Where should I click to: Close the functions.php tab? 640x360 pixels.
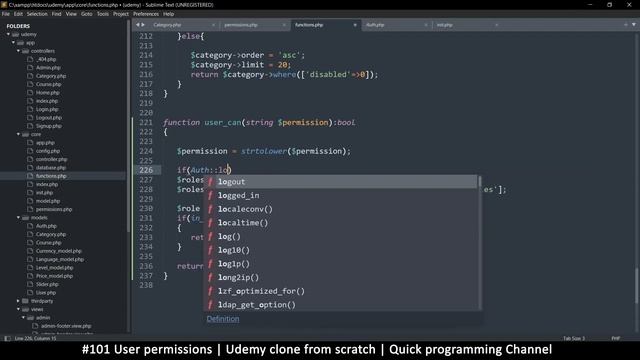tap(355, 25)
